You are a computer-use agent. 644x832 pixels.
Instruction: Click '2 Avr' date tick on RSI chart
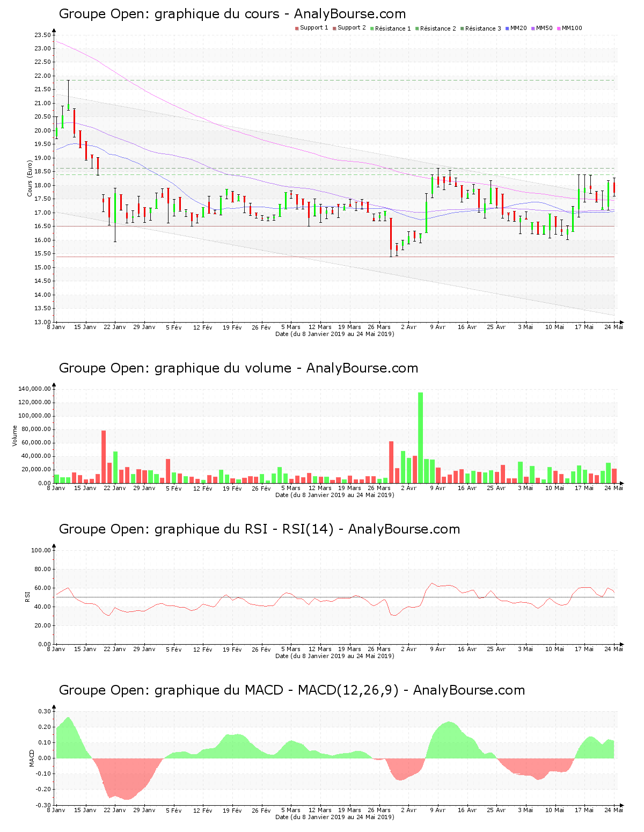(x=408, y=649)
